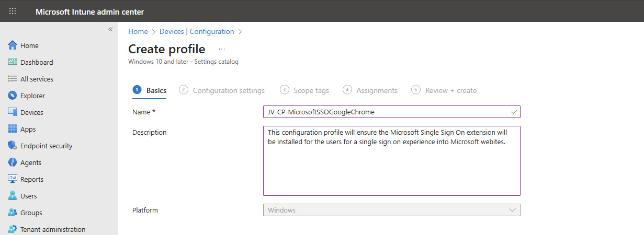
Task: Click the Users icon in sidebar
Action: 13,196
